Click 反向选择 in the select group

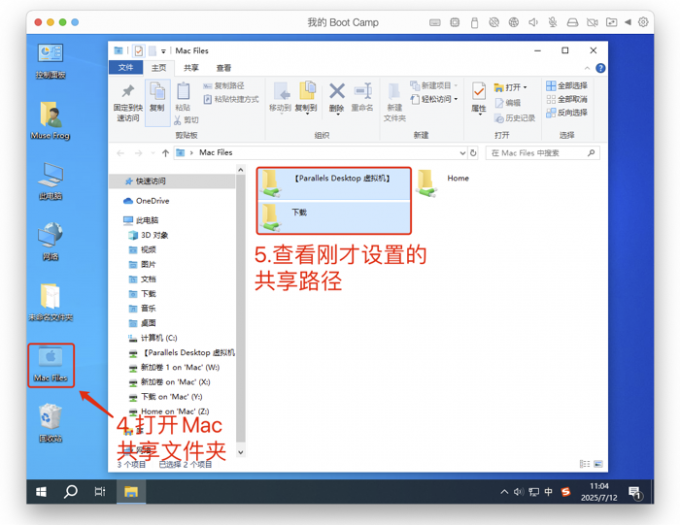[567, 113]
